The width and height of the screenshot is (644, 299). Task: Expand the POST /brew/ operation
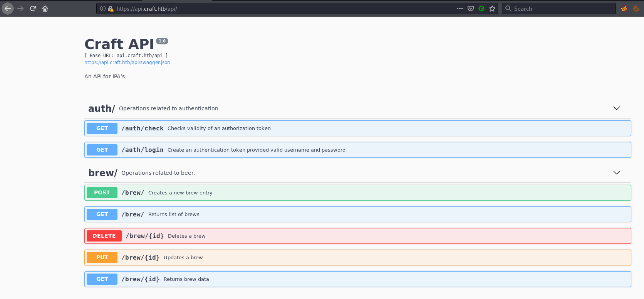(358, 193)
